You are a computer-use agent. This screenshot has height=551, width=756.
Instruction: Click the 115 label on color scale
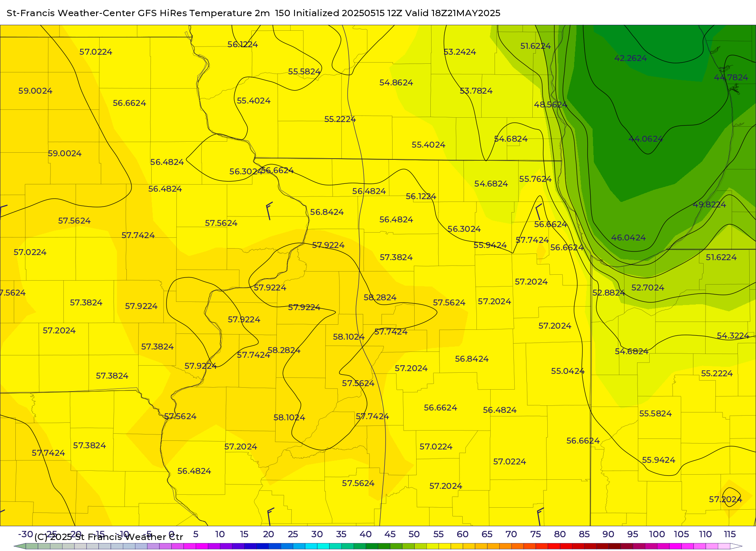point(730,534)
